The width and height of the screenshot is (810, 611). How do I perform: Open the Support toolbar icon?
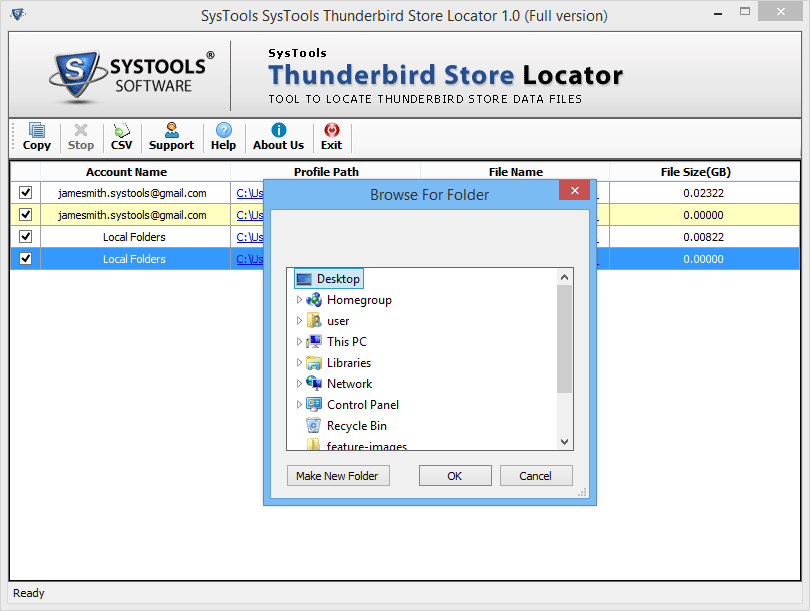pyautogui.click(x=171, y=137)
